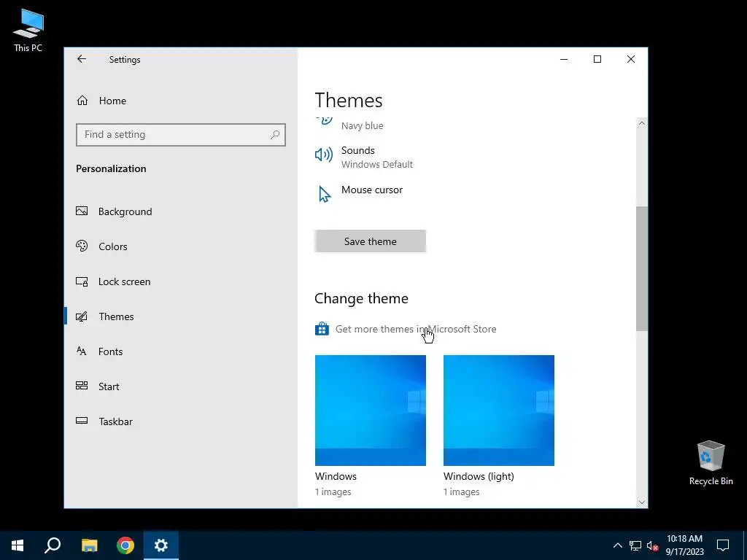Follow Get more themes in Microsoft Store link
Image resolution: width=747 pixels, height=560 pixels.
point(416,329)
